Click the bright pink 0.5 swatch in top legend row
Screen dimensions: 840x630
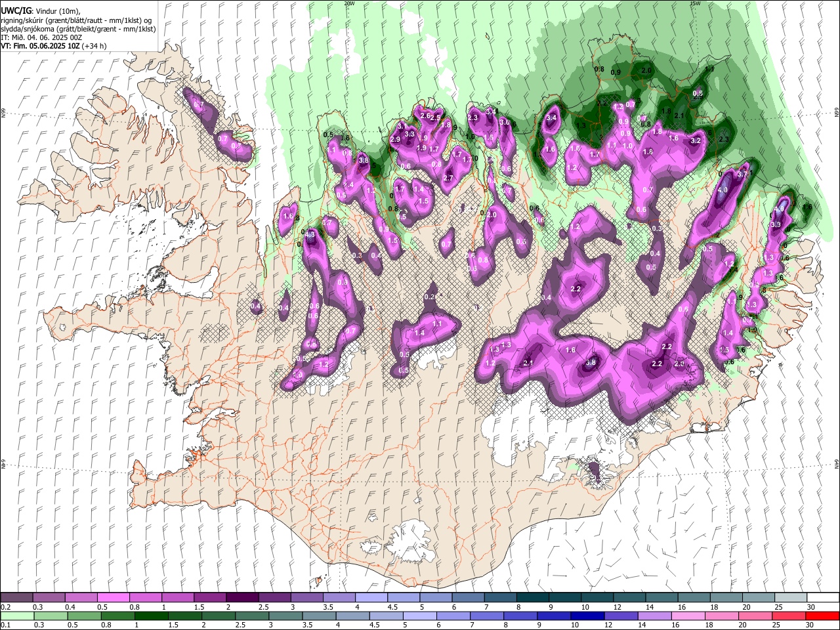pos(114,598)
